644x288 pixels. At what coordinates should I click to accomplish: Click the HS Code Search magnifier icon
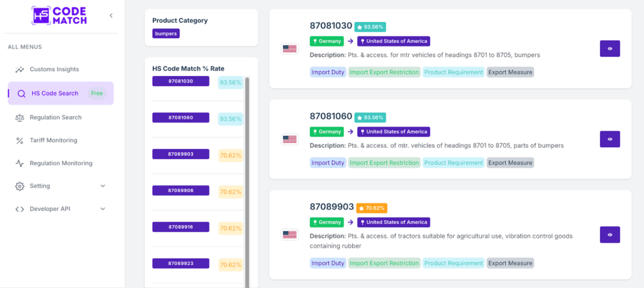pos(21,94)
